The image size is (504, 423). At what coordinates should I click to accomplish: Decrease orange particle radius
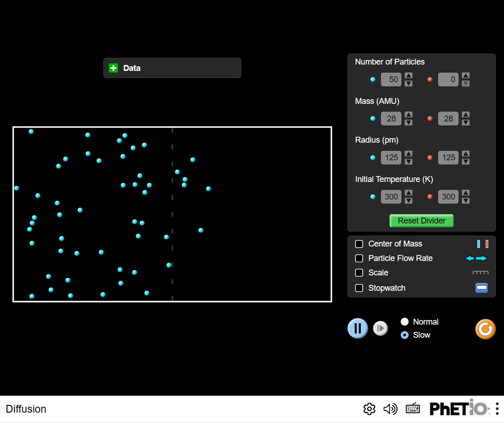466,162
